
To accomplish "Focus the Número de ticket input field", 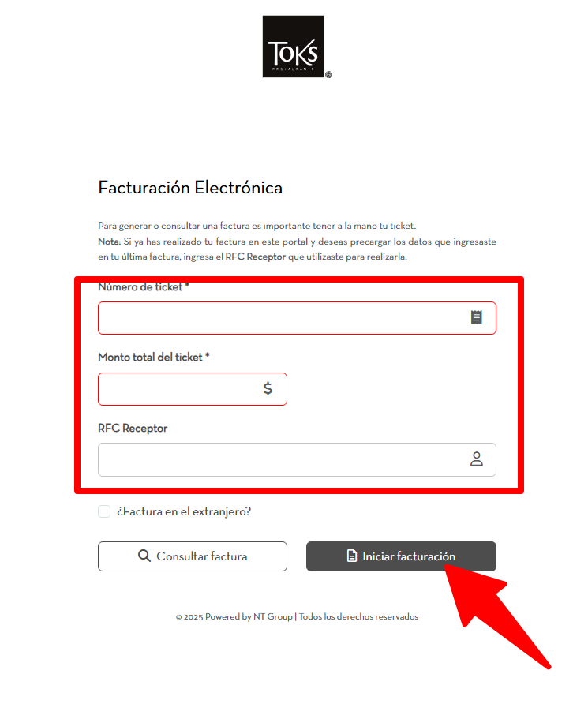I will click(x=280, y=318).
